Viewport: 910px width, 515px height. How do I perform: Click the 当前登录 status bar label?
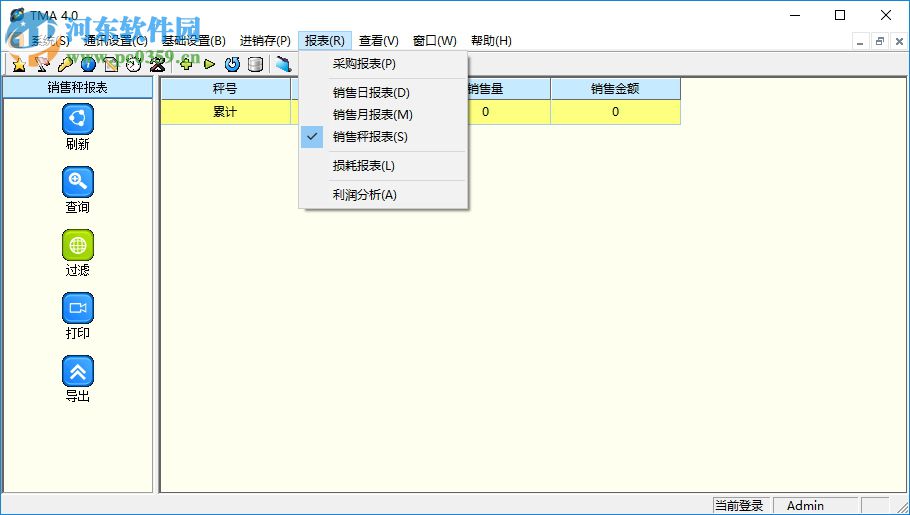(x=739, y=506)
